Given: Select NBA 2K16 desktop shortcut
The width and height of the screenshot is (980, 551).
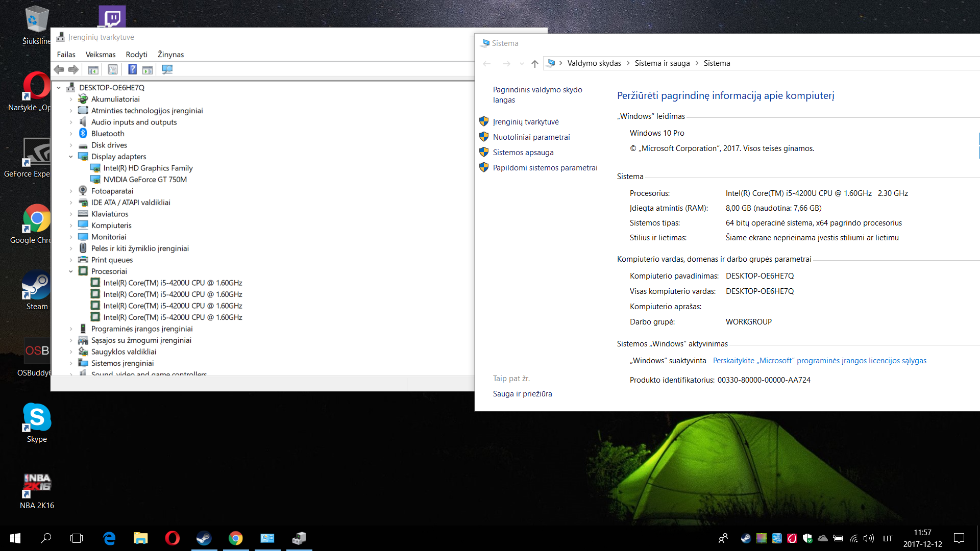Looking at the screenshot, I should (x=37, y=490).
